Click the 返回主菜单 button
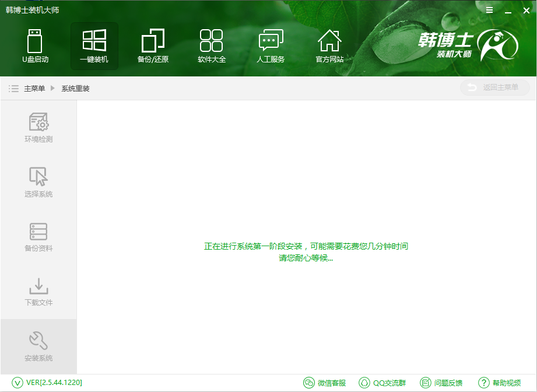Screen dimensions: 537x392 pyautogui.click(x=494, y=87)
